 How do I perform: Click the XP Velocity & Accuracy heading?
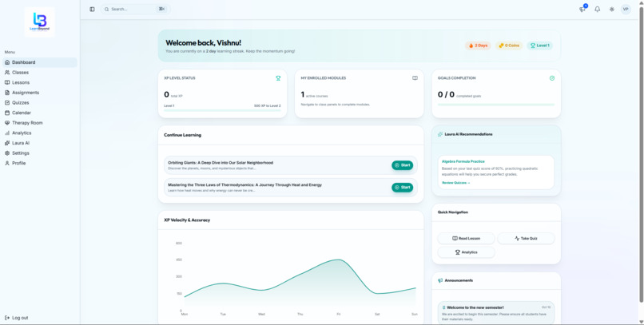pyautogui.click(x=187, y=220)
